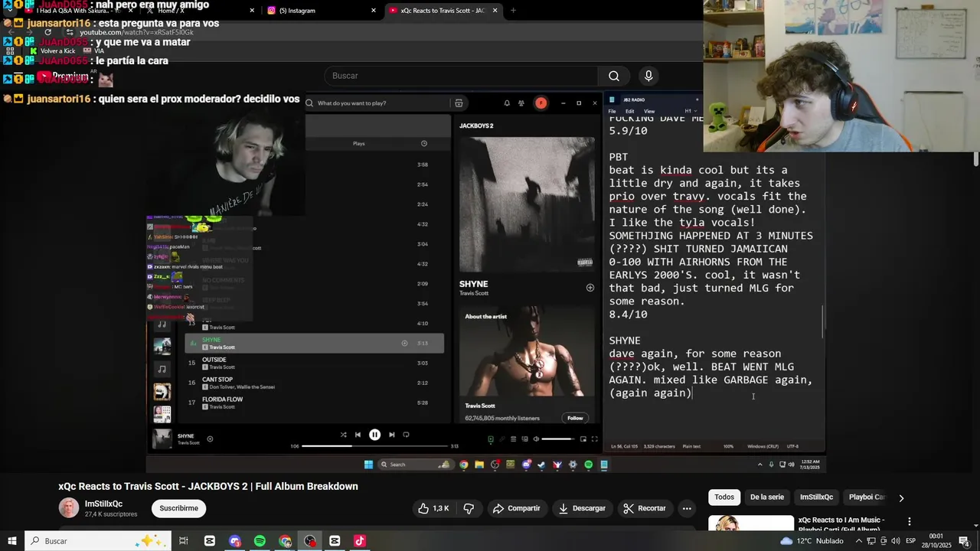Subscribe with the Suscribirme button
Viewport: 980px width, 551px height.
(179, 508)
